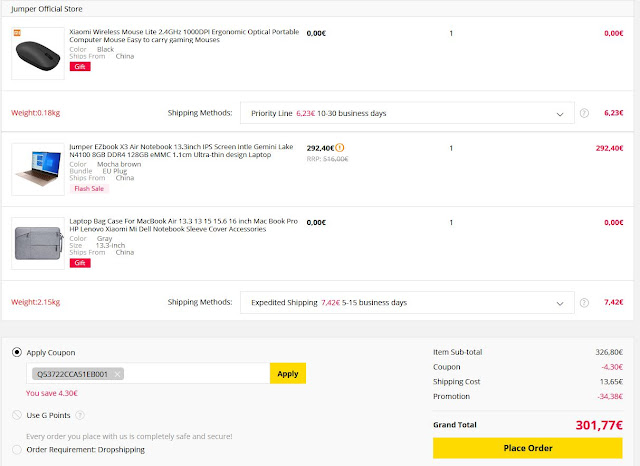Click help icon beside Expedited Shipping
The width and height of the screenshot is (640, 466).
pos(584,302)
